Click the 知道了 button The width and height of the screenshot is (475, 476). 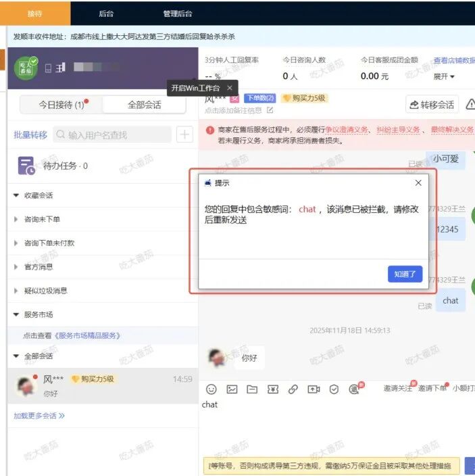(x=405, y=274)
